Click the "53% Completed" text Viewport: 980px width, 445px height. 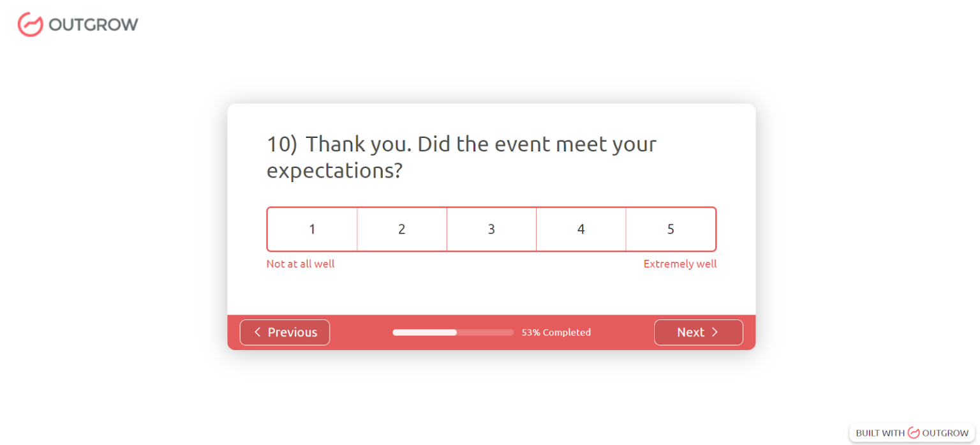pos(556,332)
